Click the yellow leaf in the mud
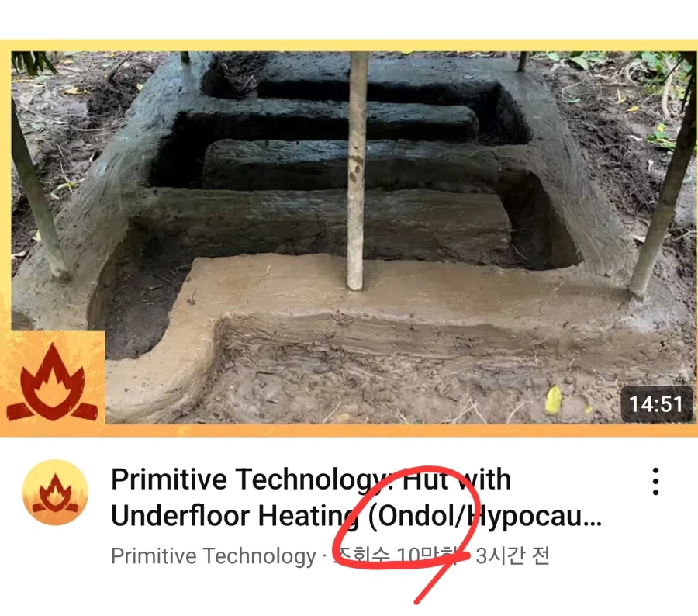Viewport: 698px width, 616px height. [553, 400]
